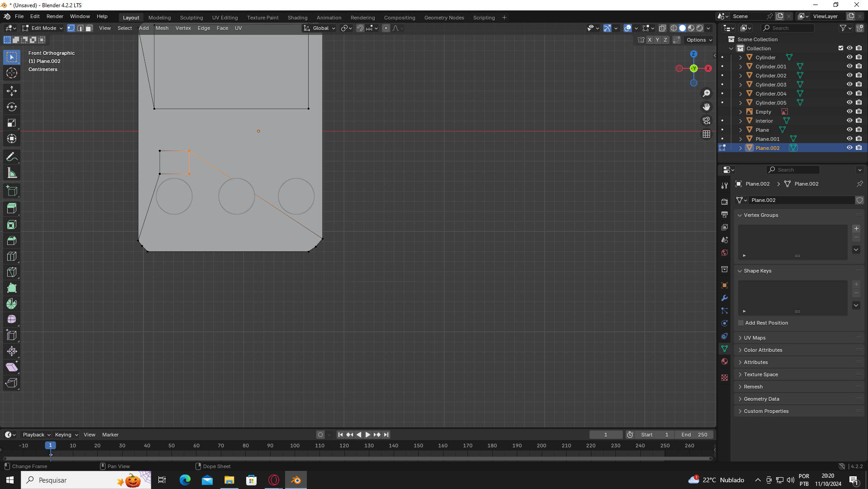Viewport: 868px width, 489px height.
Task: Select the Shear tool
Action: [x=12, y=367]
